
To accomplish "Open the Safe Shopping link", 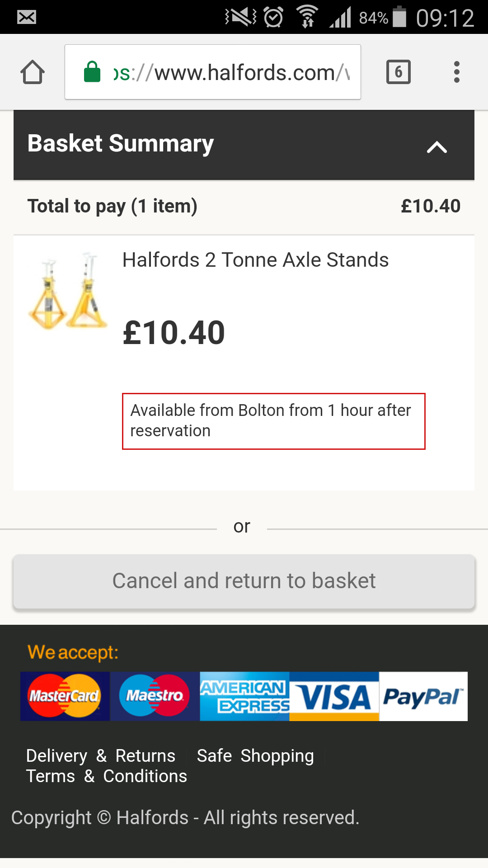I will (x=255, y=756).
